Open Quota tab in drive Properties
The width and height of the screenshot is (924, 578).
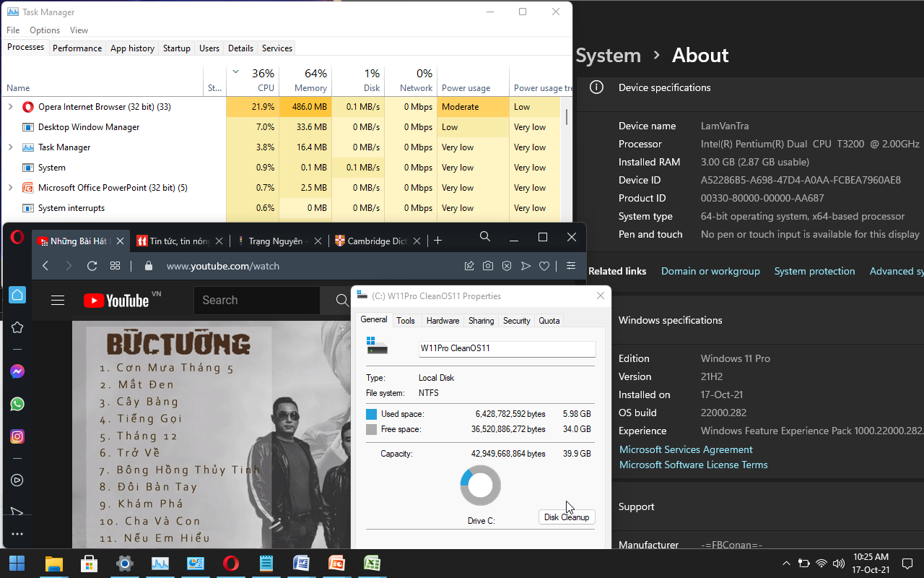coord(549,321)
